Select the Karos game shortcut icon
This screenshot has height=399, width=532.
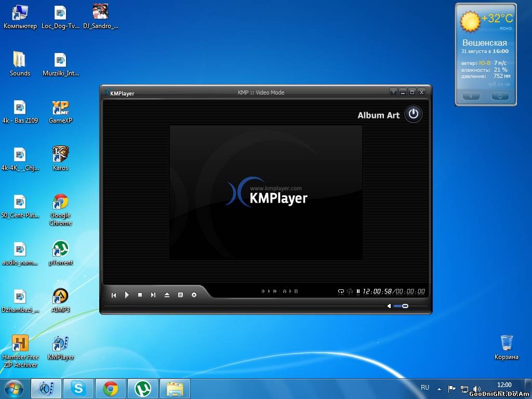pos(60,159)
